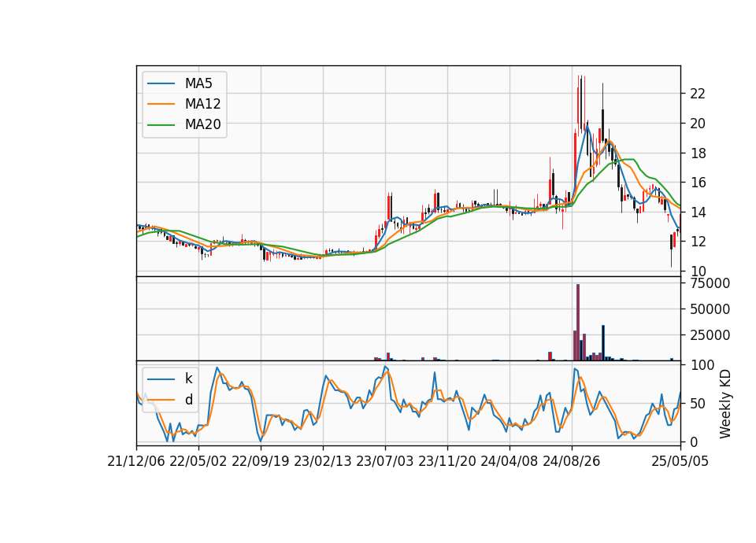Click the KD axis value 0
This screenshot has height=543, width=756.
coord(694,441)
